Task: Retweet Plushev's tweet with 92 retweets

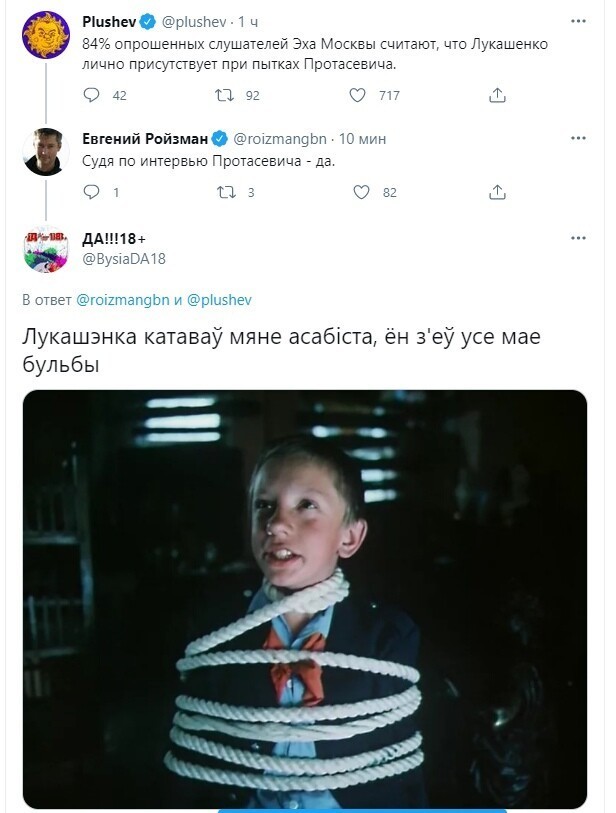Action: pyautogui.click(x=225, y=95)
